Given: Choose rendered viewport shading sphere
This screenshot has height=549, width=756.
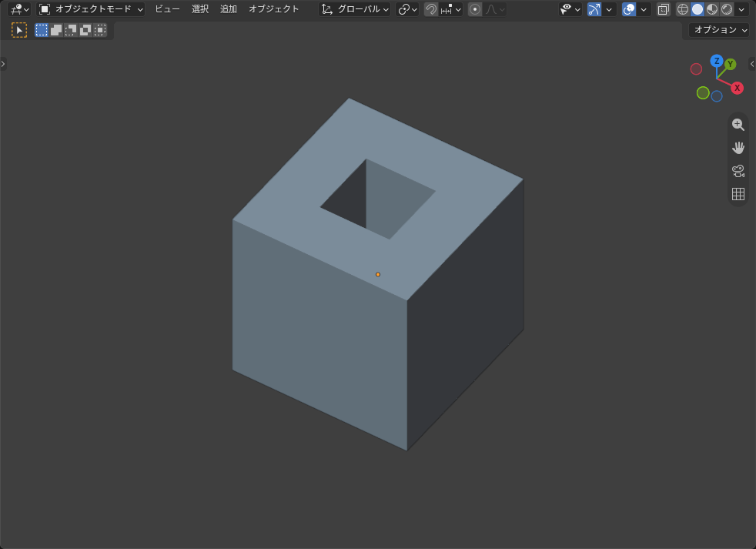Looking at the screenshot, I should [727, 9].
